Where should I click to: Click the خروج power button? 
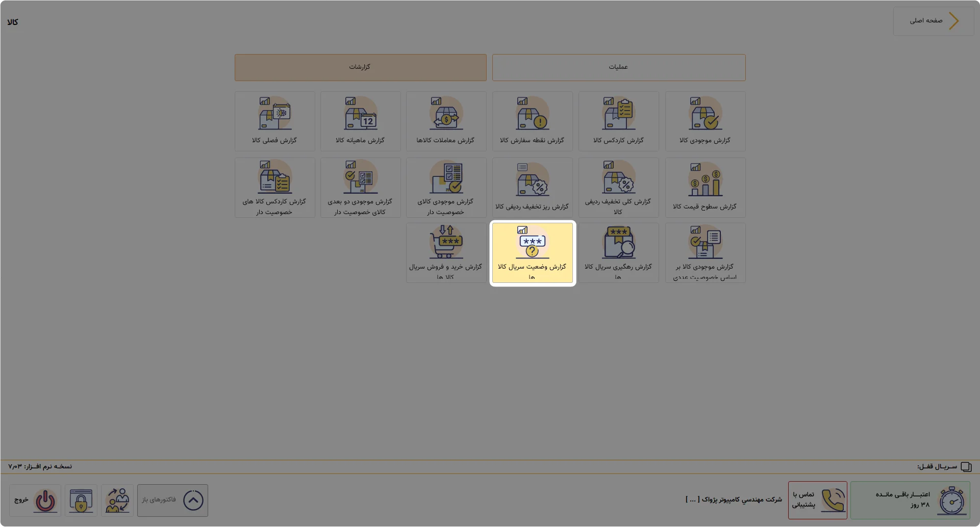pos(35,500)
